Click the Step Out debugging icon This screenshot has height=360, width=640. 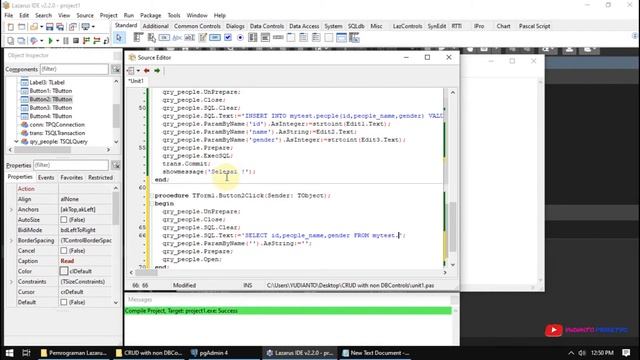(106, 41)
